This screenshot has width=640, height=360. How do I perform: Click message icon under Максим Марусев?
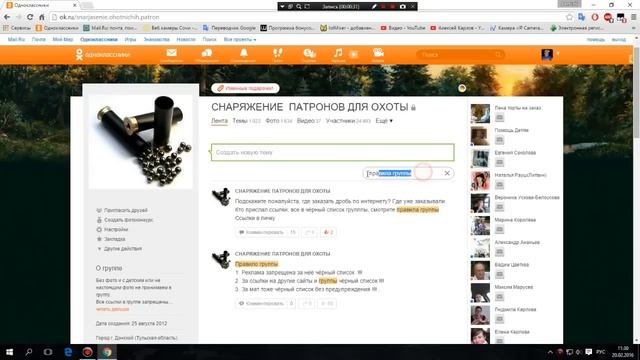pyautogui.click(x=499, y=297)
